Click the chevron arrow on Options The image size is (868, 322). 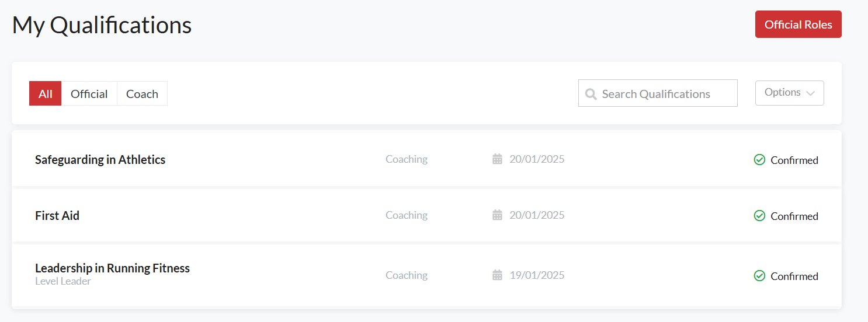[x=810, y=93]
